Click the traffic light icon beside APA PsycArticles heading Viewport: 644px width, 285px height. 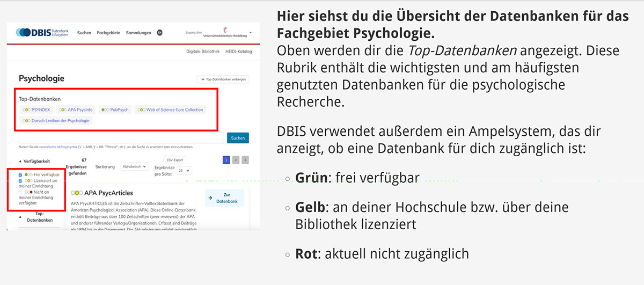point(77,193)
